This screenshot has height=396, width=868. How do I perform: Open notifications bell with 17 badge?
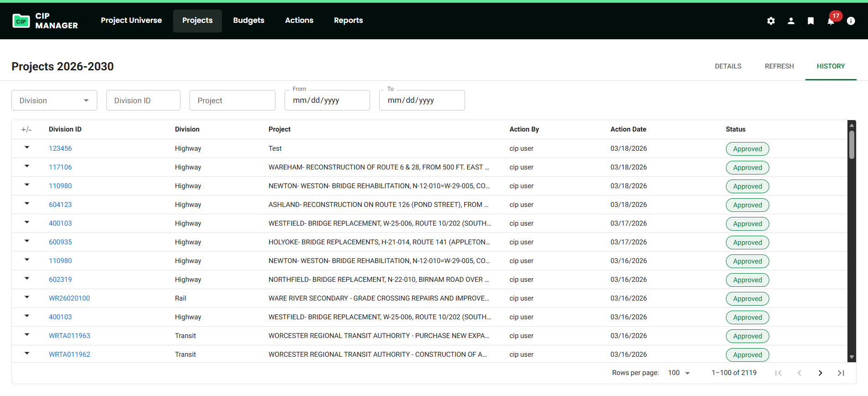[x=831, y=21]
